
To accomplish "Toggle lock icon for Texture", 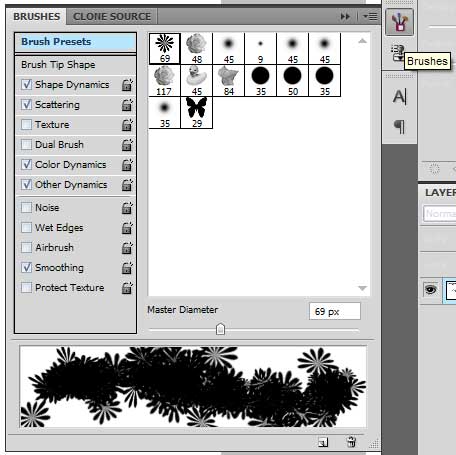I will click(127, 125).
